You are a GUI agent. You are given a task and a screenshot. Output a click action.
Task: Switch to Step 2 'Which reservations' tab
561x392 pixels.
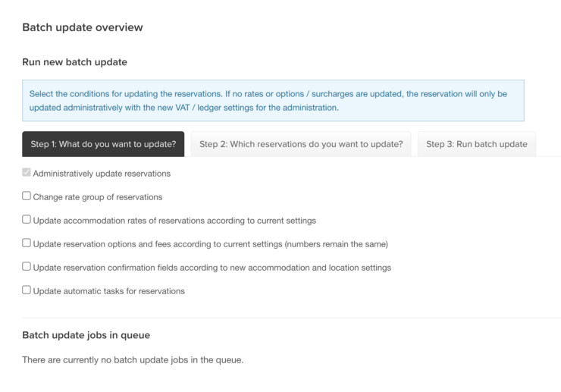300,144
